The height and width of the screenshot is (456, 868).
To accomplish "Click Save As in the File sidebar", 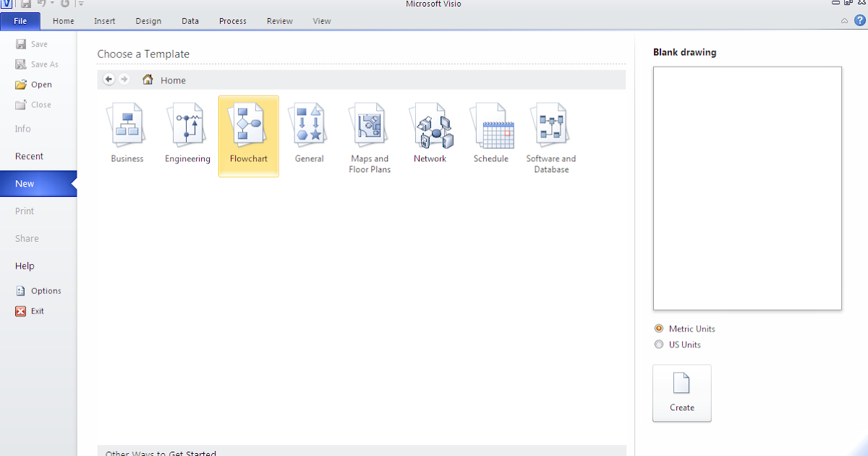I will point(38,64).
